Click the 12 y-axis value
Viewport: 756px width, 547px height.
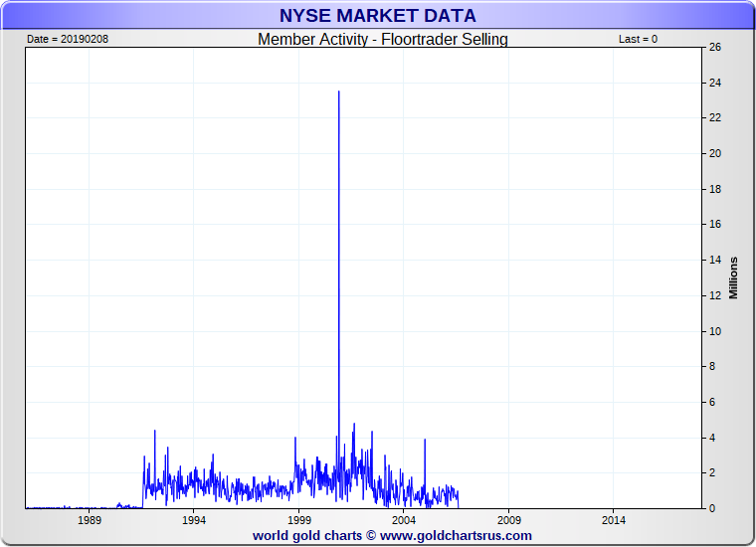(x=715, y=296)
